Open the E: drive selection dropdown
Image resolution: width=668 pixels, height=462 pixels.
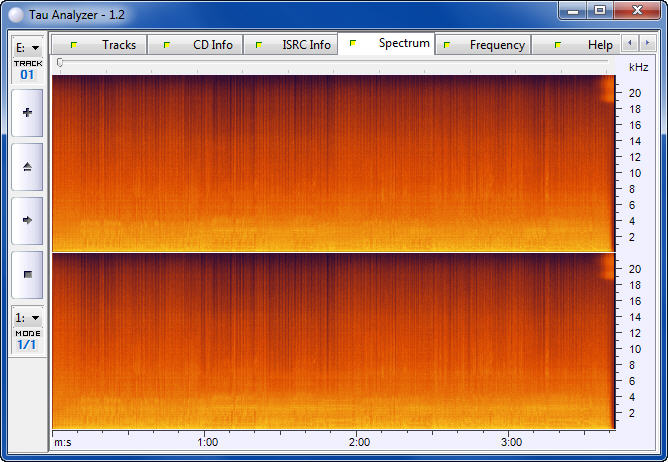(27, 47)
